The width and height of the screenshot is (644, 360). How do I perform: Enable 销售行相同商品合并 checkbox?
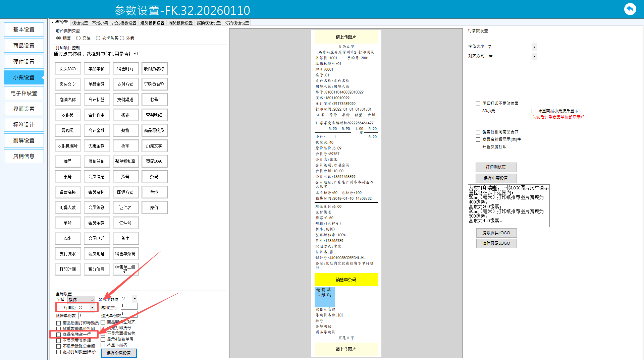click(478, 132)
